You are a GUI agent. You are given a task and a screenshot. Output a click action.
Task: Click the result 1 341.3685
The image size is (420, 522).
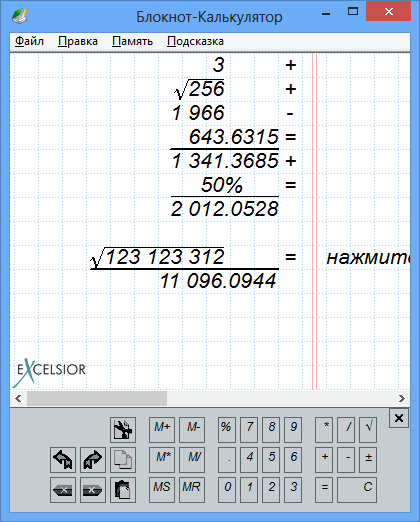[x=225, y=161]
